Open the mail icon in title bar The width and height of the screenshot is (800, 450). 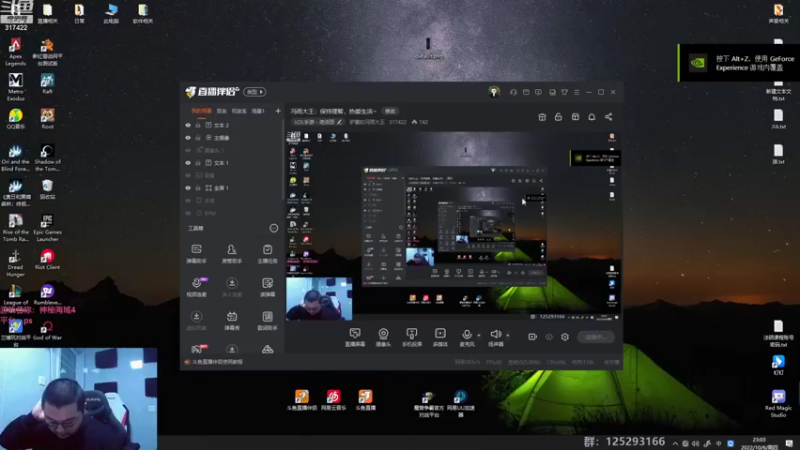(x=526, y=92)
